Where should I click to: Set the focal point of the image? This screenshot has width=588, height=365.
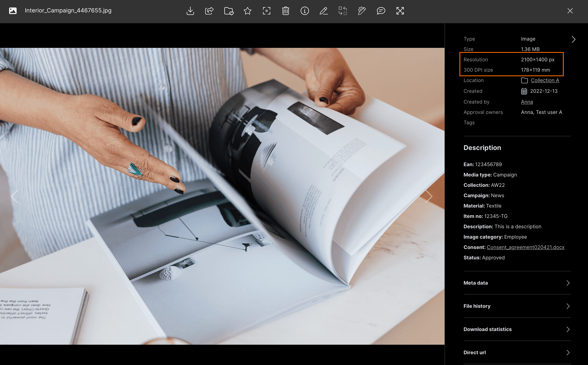pos(266,11)
